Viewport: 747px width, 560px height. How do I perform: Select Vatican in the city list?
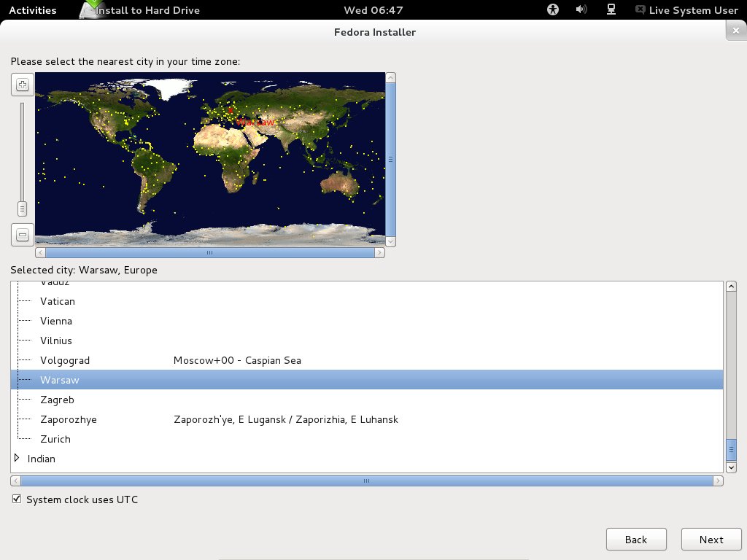tap(367, 301)
